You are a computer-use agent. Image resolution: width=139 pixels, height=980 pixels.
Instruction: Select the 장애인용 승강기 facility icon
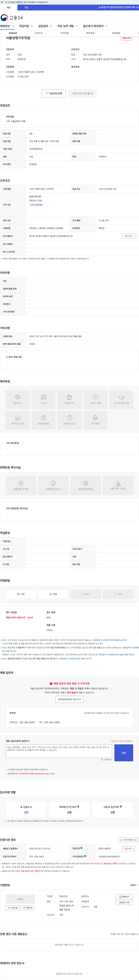(x=53, y=486)
